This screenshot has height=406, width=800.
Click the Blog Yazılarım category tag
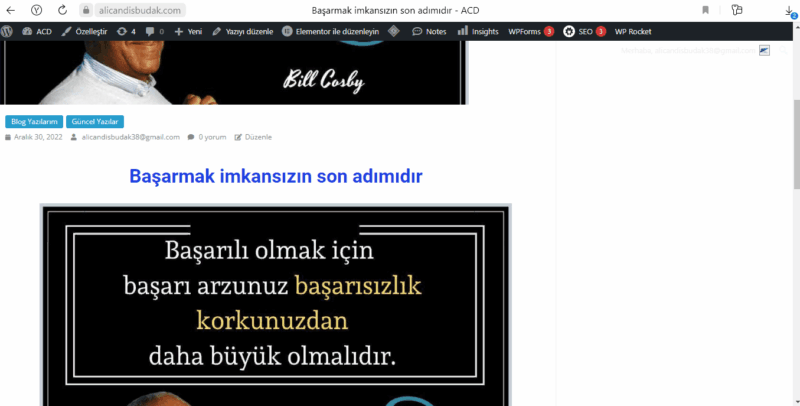pos(34,121)
